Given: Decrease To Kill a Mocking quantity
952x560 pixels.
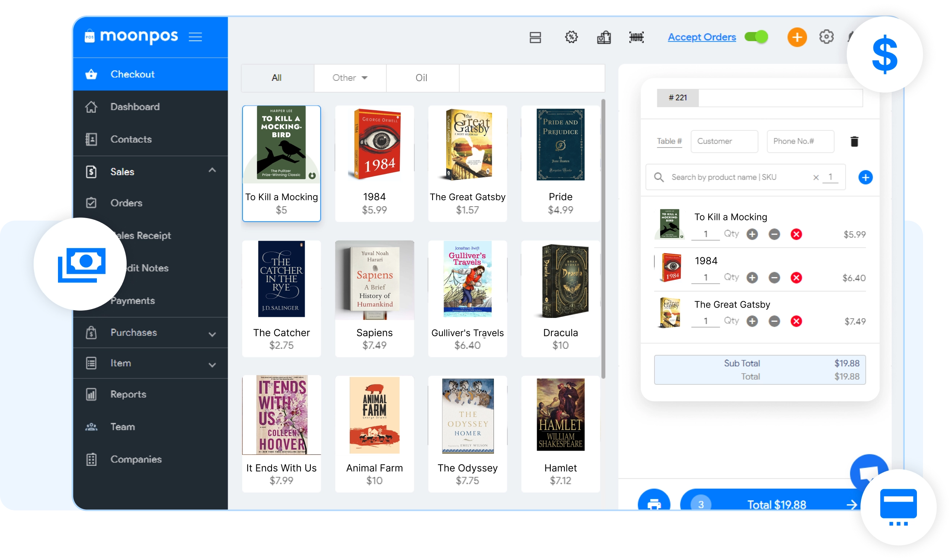Looking at the screenshot, I should [x=774, y=234].
